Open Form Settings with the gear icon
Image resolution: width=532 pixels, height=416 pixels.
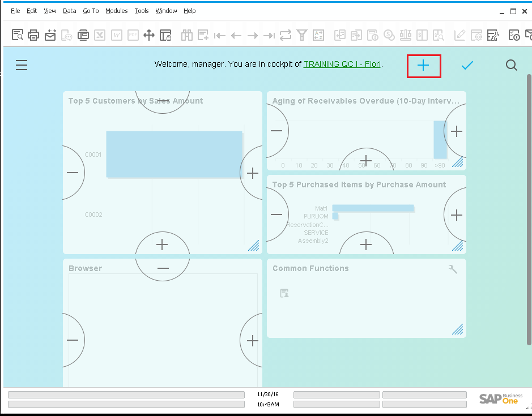[476, 35]
